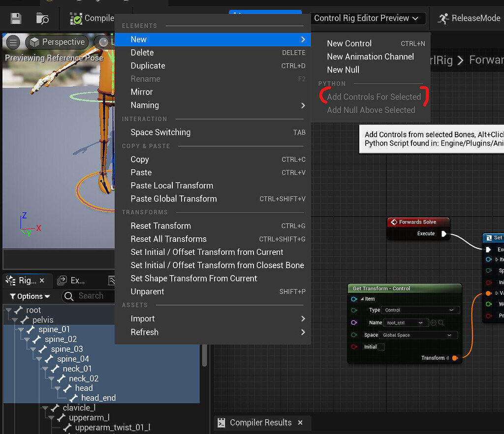Browse to this asset in Content Browser

42,18
